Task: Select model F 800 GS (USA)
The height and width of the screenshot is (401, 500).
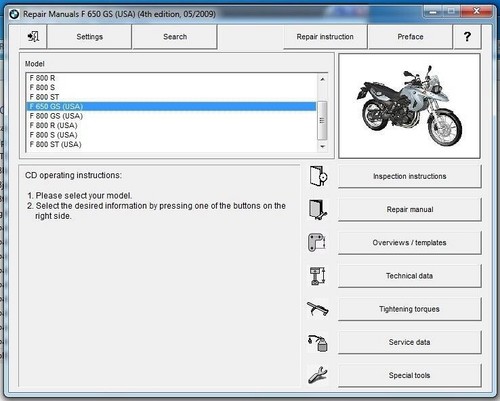Action: (171, 116)
